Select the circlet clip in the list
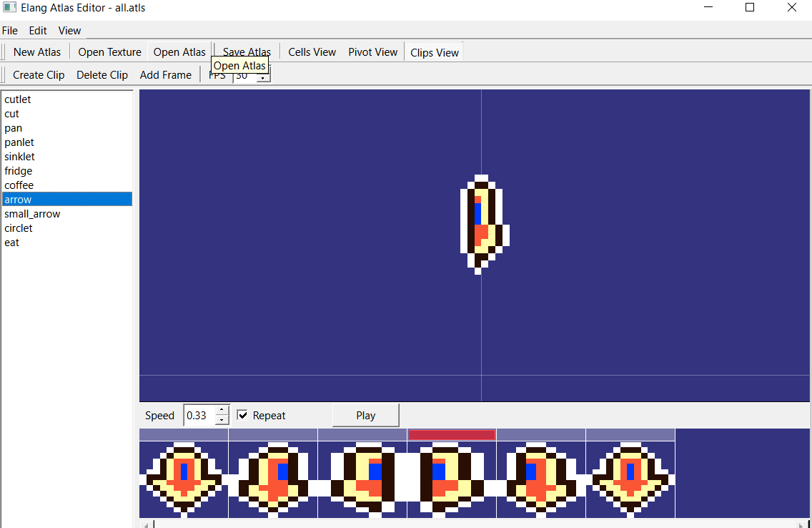Image resolution: width=812 pixels, height=528 pixels. point(67,228)
